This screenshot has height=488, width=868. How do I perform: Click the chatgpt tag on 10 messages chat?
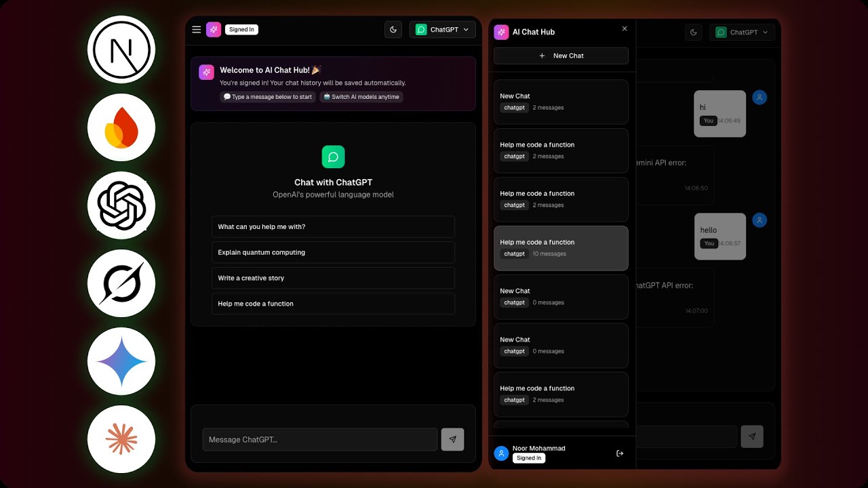514,254
